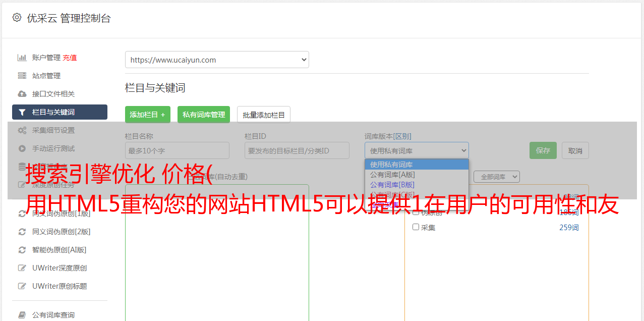The width and height of the screenshot is (644, 321).
Task: Go to 同义词伪原创[1版] in the sidebar
Action: point(61,213)
